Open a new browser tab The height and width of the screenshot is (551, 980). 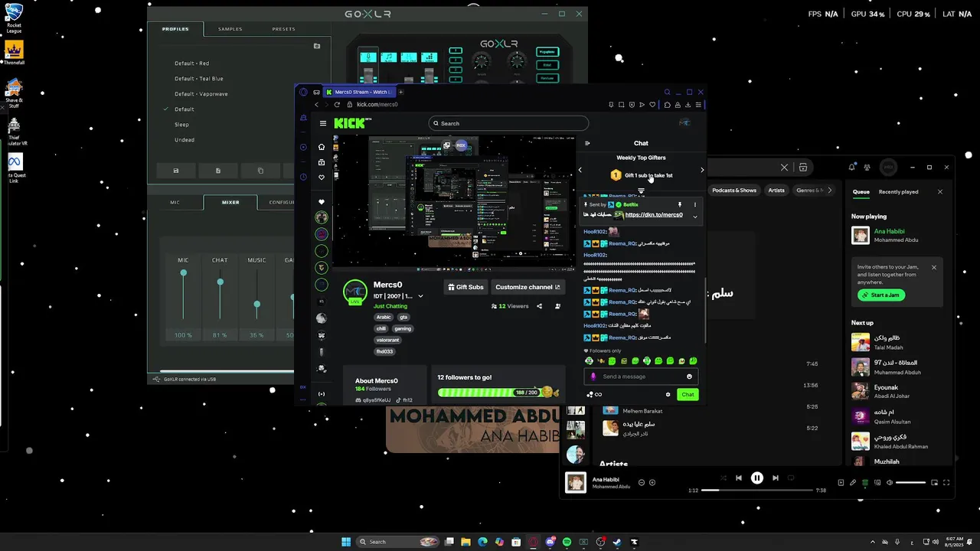[400, 92]
